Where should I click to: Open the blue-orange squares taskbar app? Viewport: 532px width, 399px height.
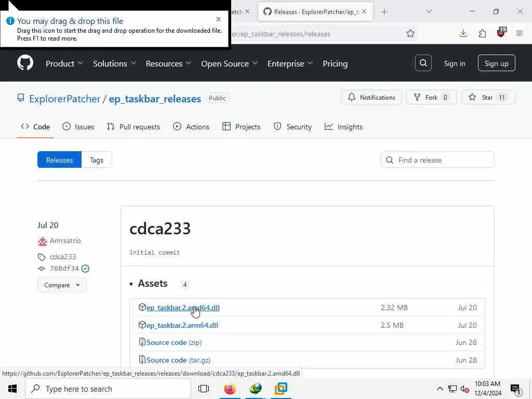click(x=281, y=389)
